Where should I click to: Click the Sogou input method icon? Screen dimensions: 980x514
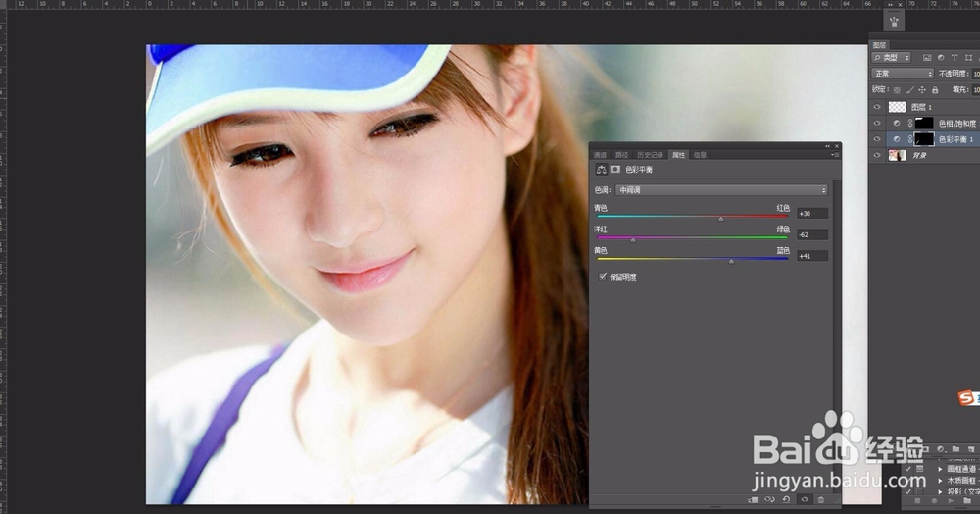[x=966, y=397]
